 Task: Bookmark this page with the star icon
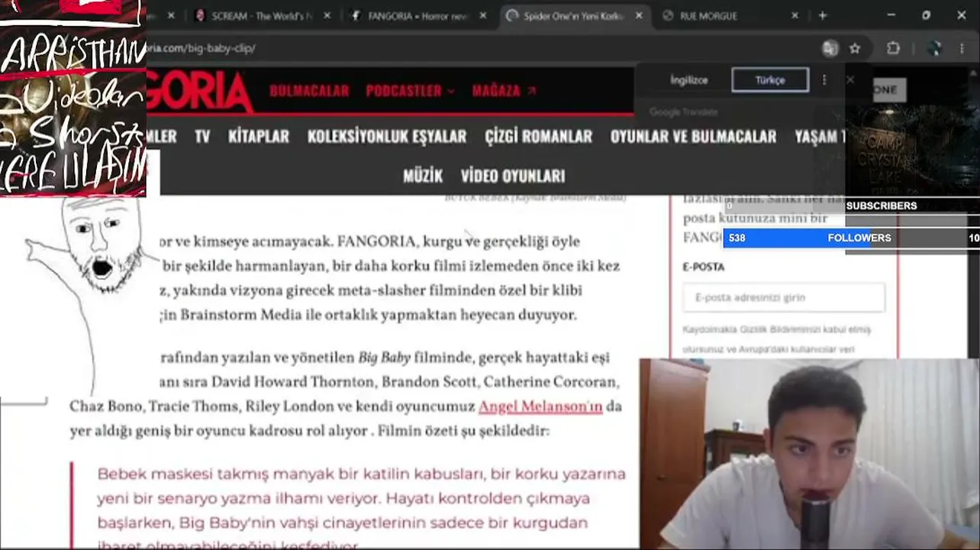[855, 48]
